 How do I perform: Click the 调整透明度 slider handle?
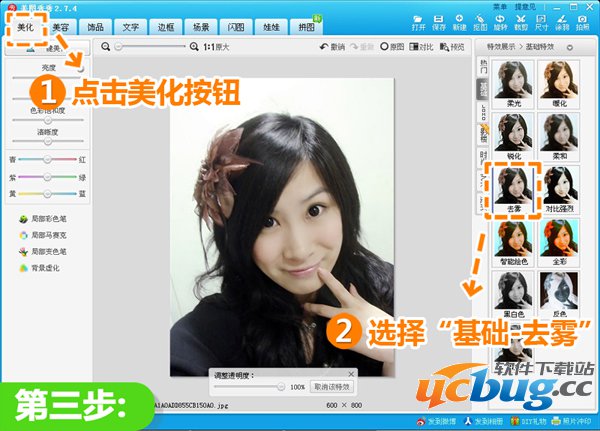281,387
